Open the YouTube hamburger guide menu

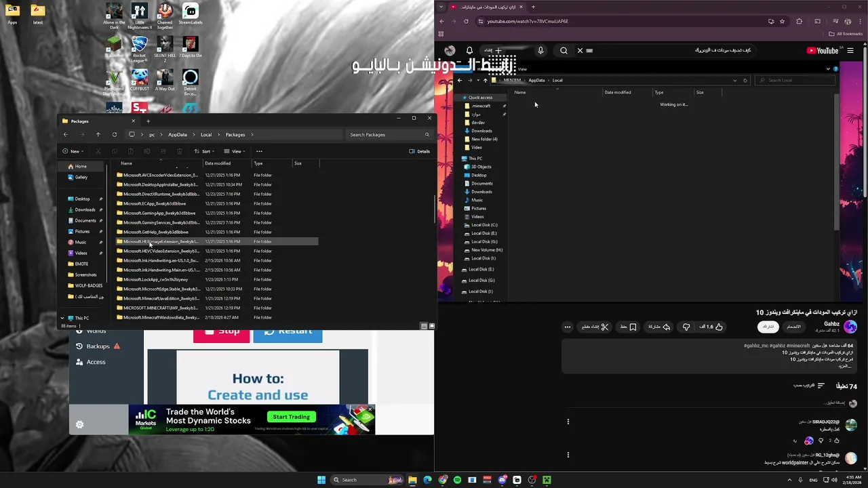click(x=850, y=50)
